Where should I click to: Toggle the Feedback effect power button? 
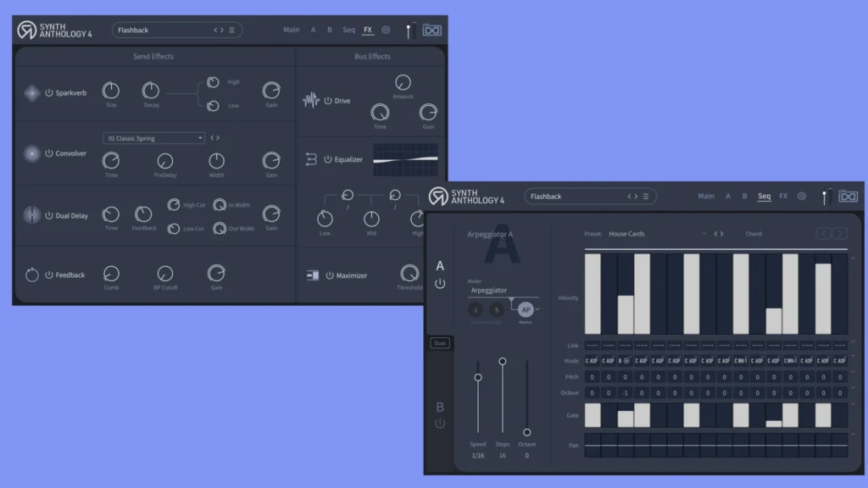point(49,275)
